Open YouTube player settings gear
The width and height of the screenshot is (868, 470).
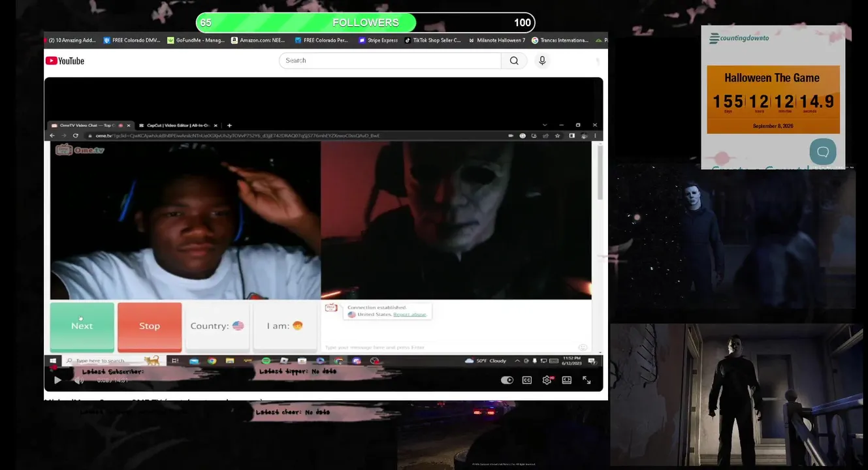coord(547,380)
